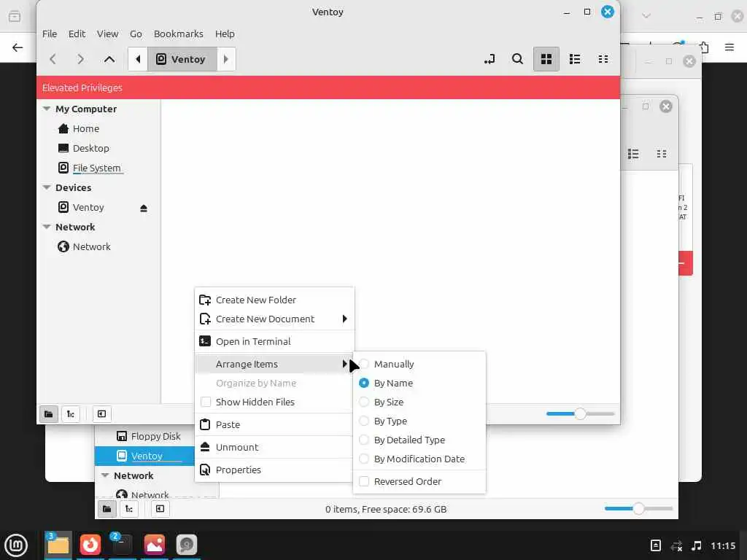
Task: Select Floppy Disk in the back window
Action: tap(156, 436)
